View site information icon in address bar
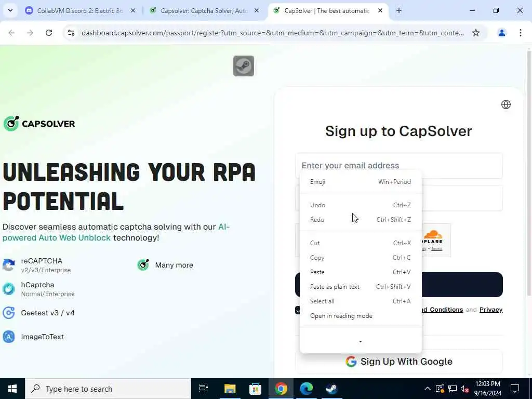The width and height of the screenshot is (532, 399). pos(71,33)
